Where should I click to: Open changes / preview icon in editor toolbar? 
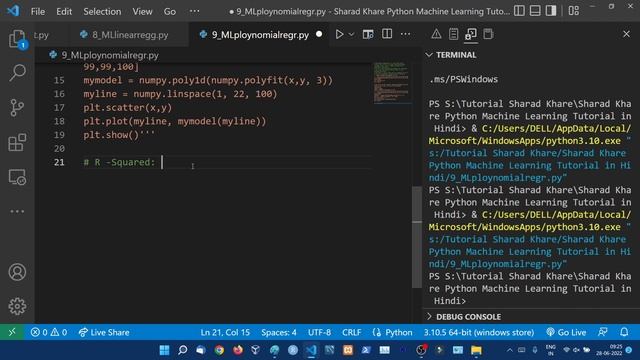click(x=368, y=34)
